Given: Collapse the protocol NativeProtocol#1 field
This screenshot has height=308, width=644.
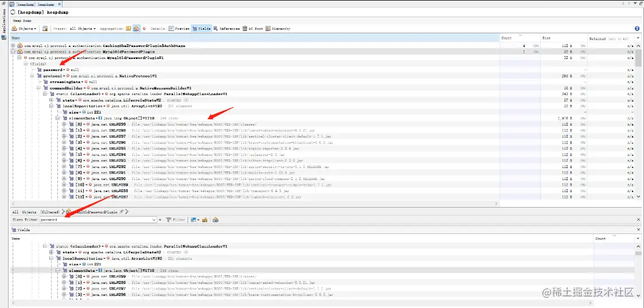Looking at the screenshot, I should (33, 76).
